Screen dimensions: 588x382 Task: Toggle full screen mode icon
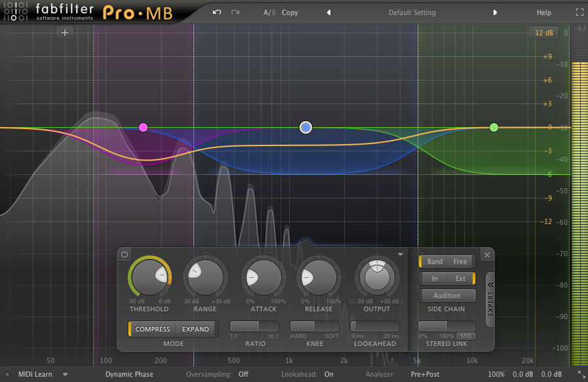click(579, 12)
